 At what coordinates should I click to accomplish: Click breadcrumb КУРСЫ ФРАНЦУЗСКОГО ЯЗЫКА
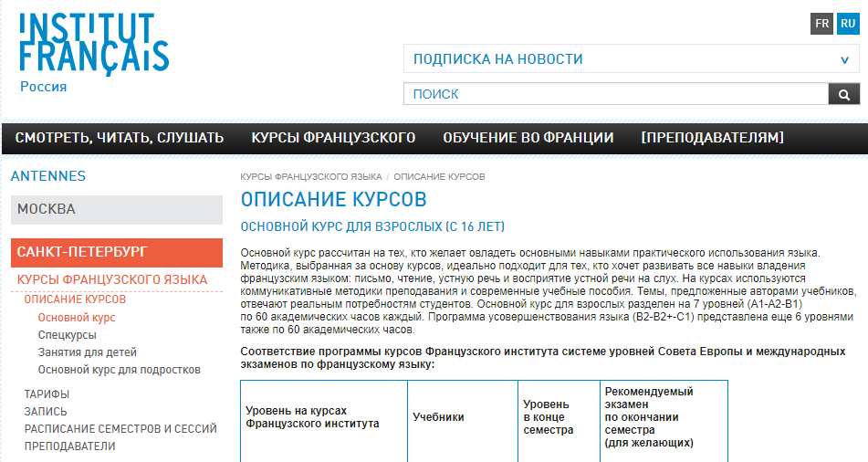click(311, 177)
